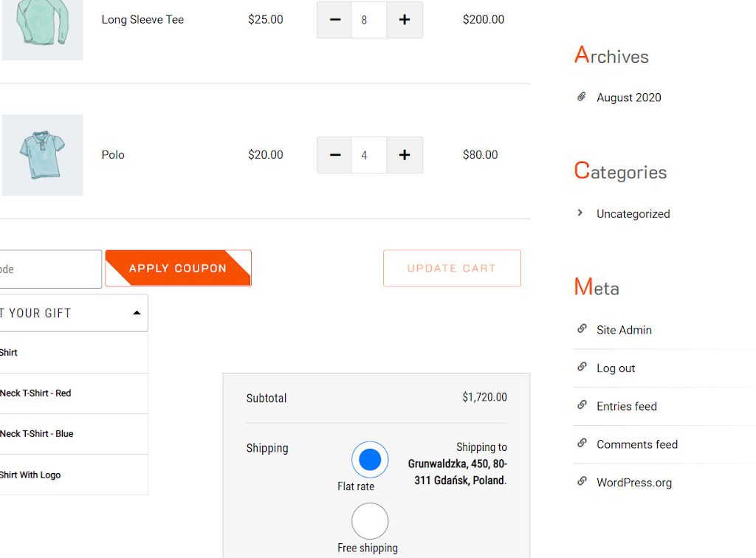Click plus button for Long Sleeve Tee
This screenshot has width=756, height=558.
pos(405,20)
